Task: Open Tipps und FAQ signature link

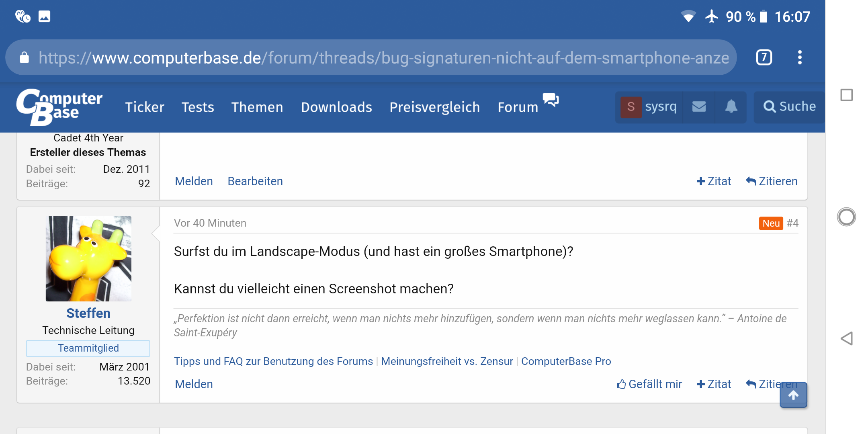Action: click(273, 361)
